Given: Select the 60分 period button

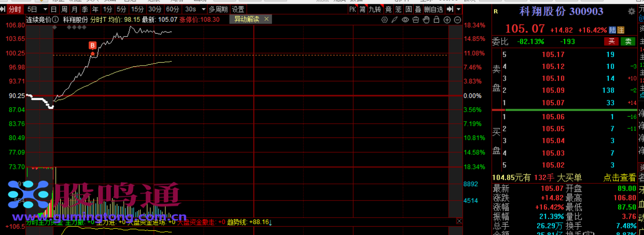Looking at the screenshot, I should pyautogui.click(x=172, y=9).
